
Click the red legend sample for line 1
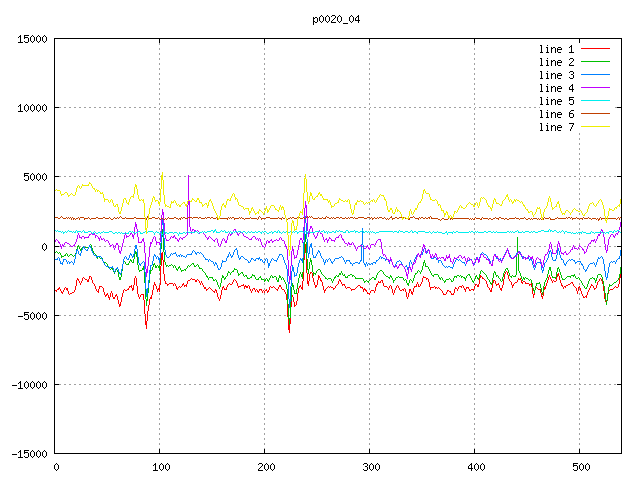click(596, 49)
